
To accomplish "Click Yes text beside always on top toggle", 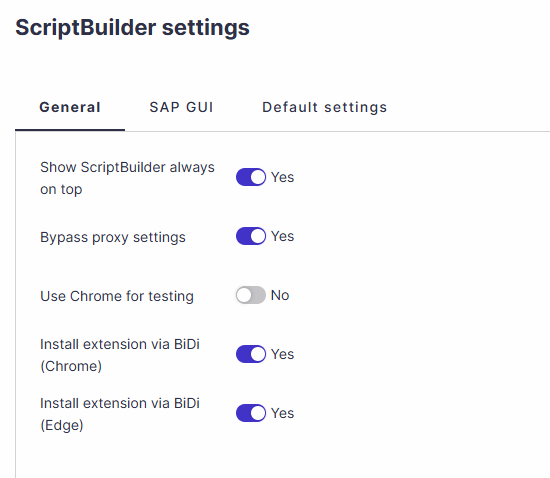I will coord(282,177).
